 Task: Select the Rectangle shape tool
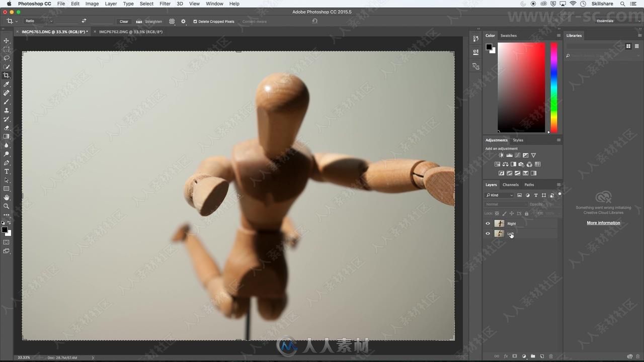pyautogui.click(x=7, y=189)
